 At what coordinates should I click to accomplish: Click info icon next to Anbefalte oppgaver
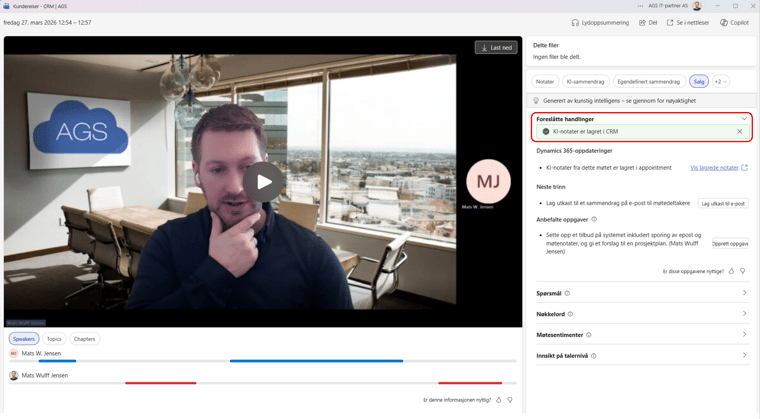(x=594, y=219)
